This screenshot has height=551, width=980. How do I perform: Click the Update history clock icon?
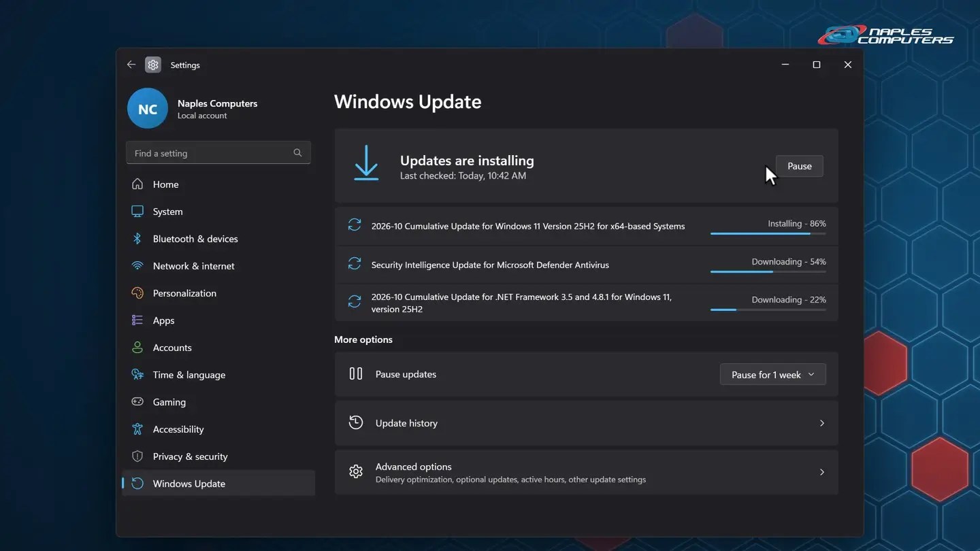coord(356,422)
